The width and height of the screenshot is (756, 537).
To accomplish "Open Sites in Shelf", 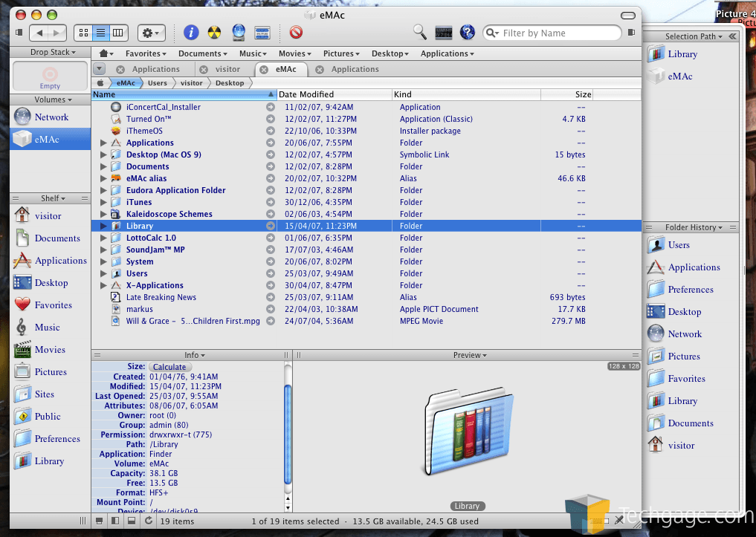I will coord(50,394).
